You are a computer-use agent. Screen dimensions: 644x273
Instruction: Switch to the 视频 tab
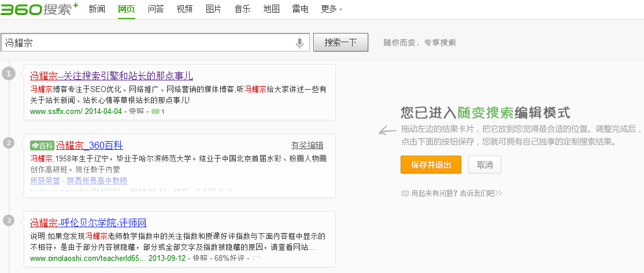184,9
